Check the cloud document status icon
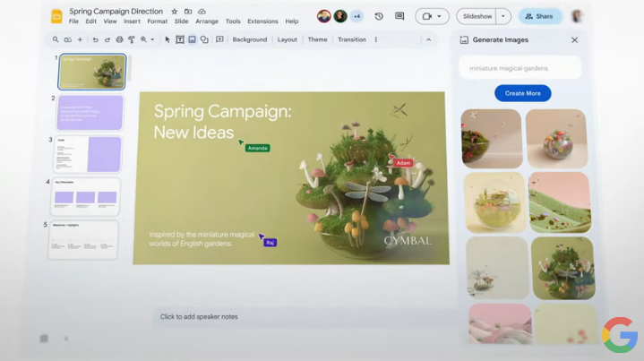Screen dimensions: 644x361 202,12
